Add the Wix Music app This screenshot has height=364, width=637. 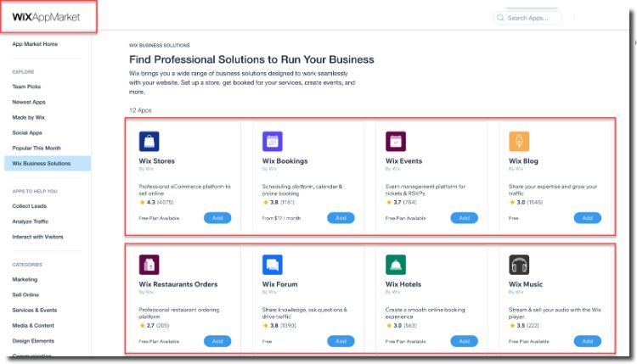coord(588,341)
